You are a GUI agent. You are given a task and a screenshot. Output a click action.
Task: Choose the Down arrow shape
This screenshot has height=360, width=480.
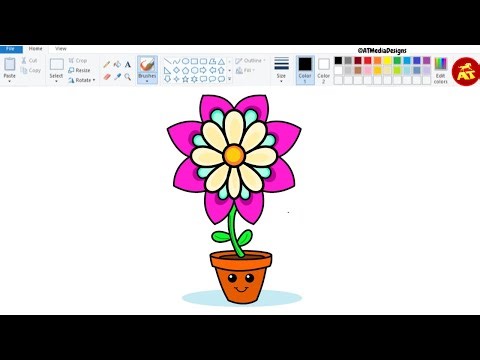click(167, 79)
